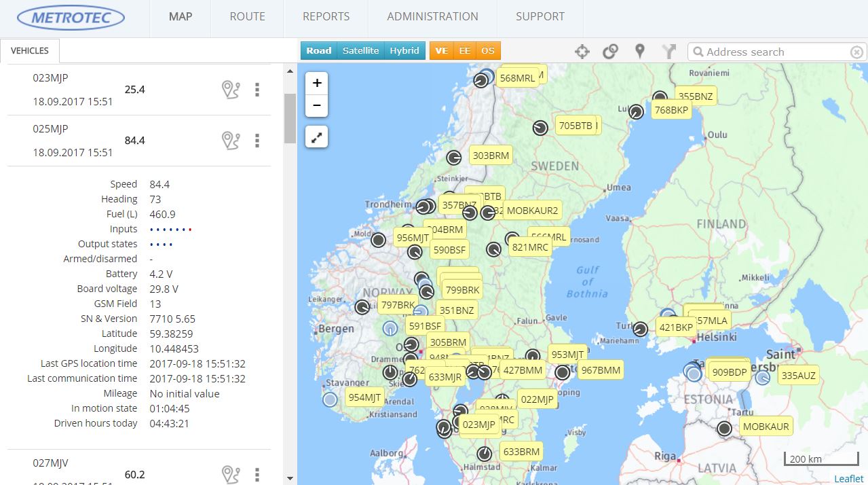
Task: Toggle the EE map layer button
Action: [464, 51]
